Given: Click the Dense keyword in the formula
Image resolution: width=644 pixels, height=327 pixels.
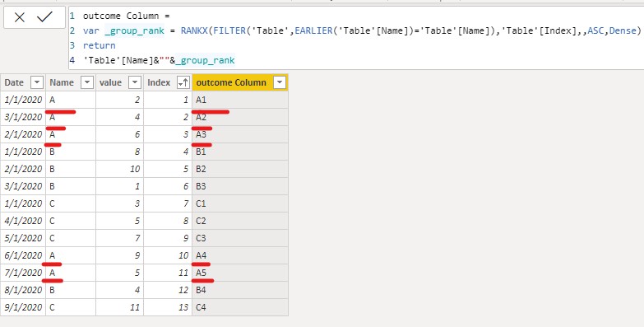Looking at the screenshot, I should pos(623,30).
